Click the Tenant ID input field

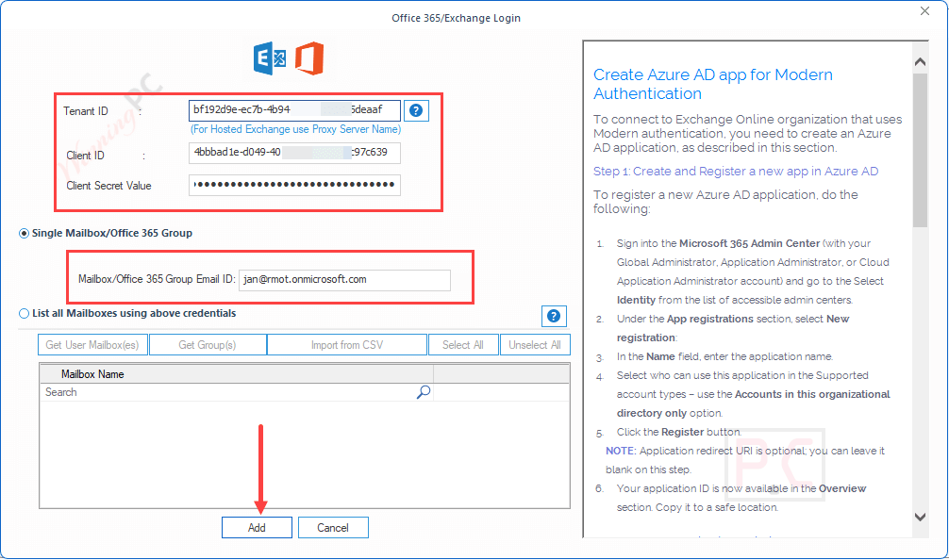point(294,110)
